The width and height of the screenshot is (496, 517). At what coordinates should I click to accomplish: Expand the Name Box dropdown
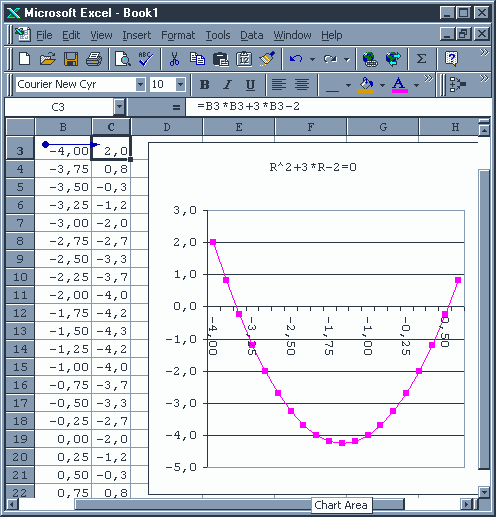119,107
